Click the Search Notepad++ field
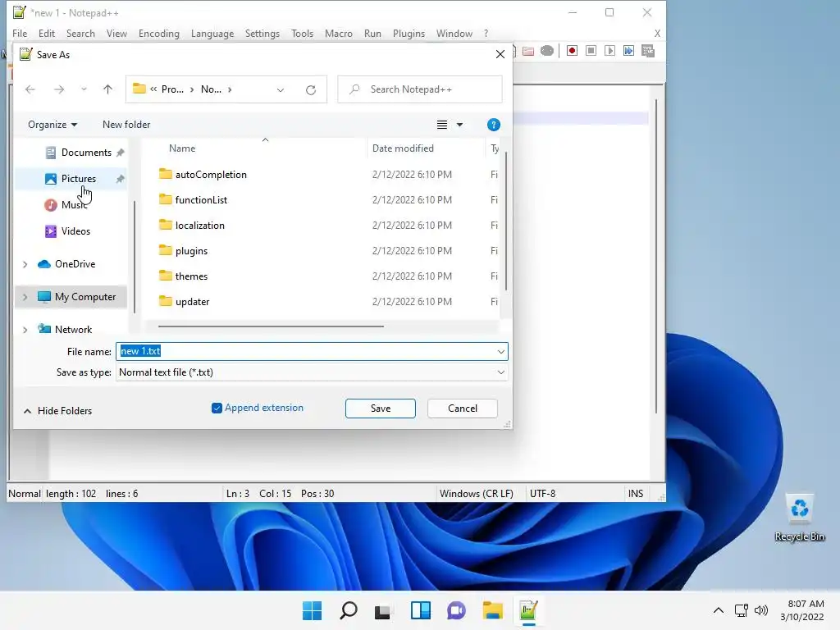The image size is (840, 630). coord(420,89)
